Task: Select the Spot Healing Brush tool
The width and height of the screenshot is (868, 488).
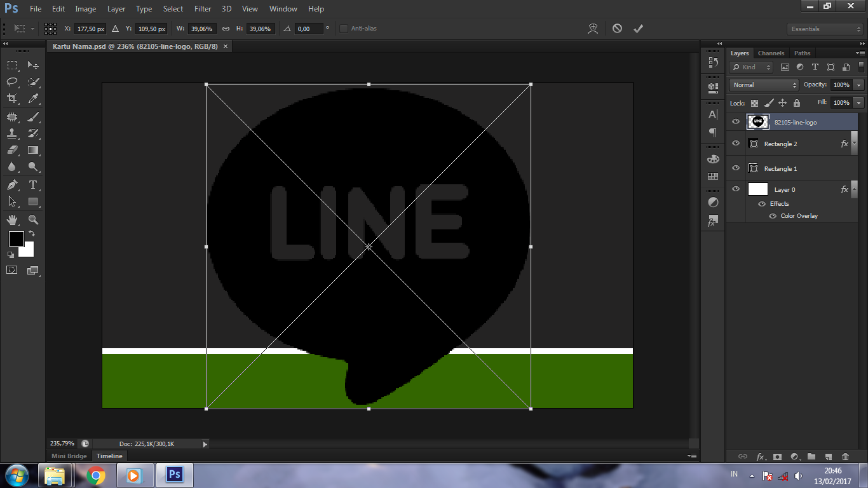Action: (x=12, y=117)
